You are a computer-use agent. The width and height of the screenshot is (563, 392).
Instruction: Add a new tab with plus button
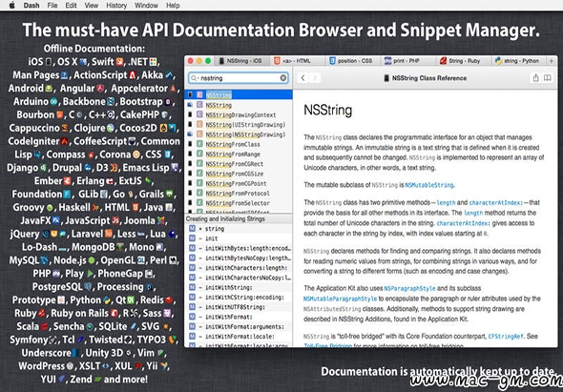pos(552,61)
